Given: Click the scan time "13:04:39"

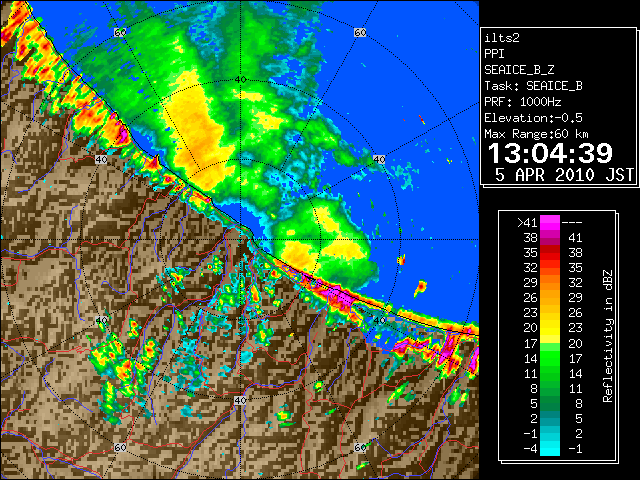Looking at the screenshot, I should [x=550, y=153].
